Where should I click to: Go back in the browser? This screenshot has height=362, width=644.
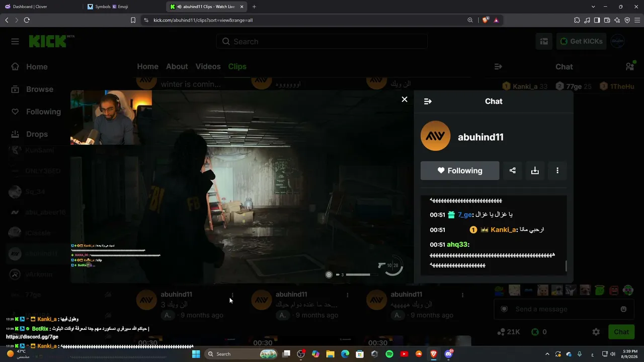pos(7,20)
